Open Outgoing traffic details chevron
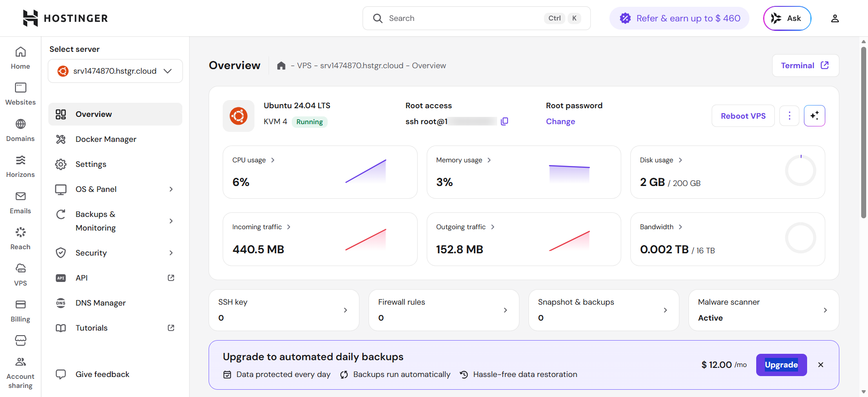Viewport: 868px width, 397px height. (x=493, y=227)
